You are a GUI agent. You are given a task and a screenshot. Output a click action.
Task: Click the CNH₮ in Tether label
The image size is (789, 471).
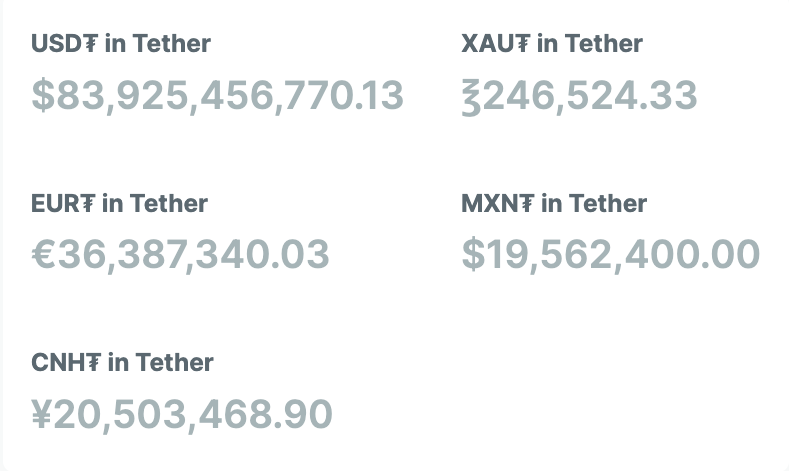click(x=122, y=362)
